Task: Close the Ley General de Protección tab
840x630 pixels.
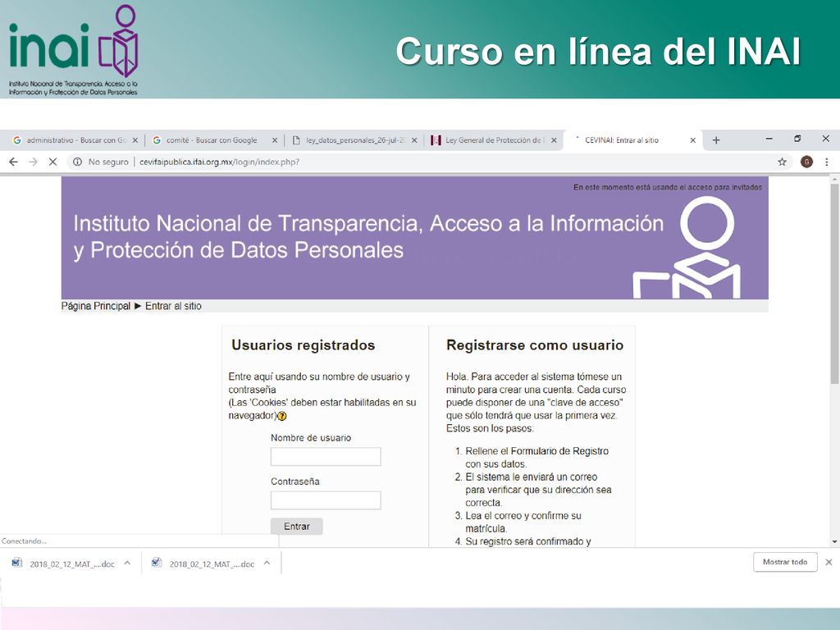Action: 554,140
